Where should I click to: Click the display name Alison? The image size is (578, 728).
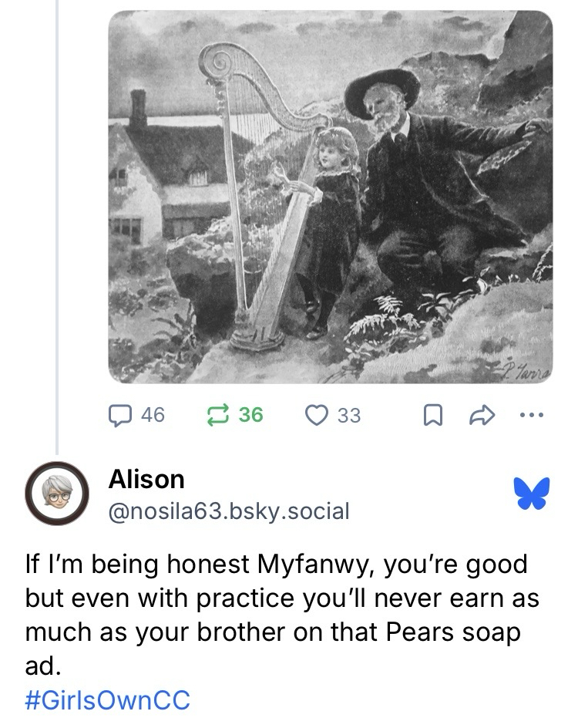coord(146,479)
